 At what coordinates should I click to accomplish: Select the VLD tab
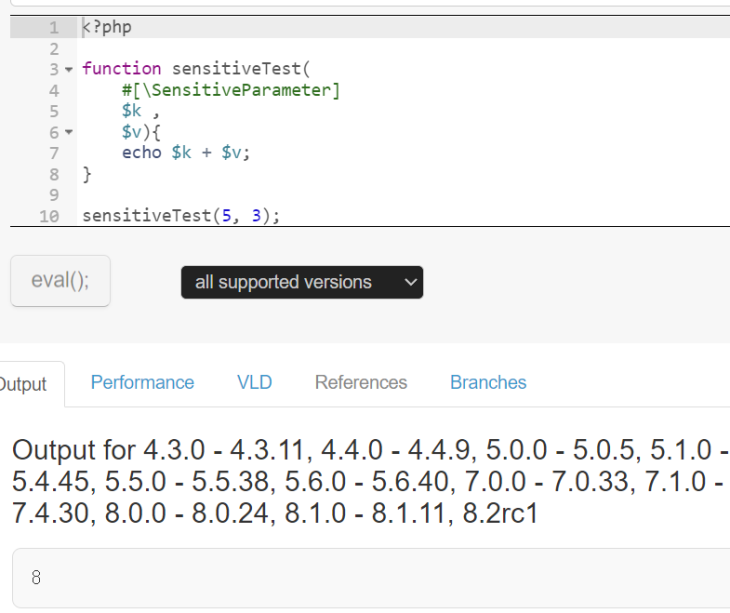click(x=254, y=382)
